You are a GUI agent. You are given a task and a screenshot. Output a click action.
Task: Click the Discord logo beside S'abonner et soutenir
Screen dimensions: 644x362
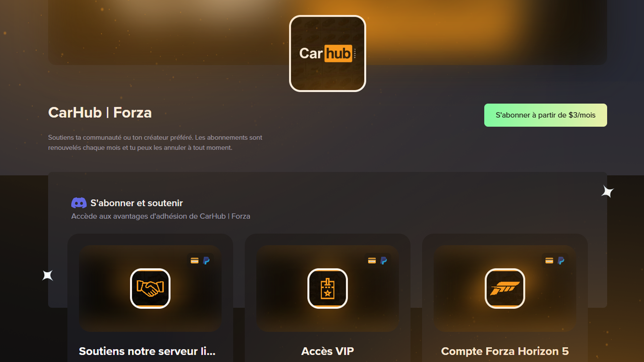[79, 203]
